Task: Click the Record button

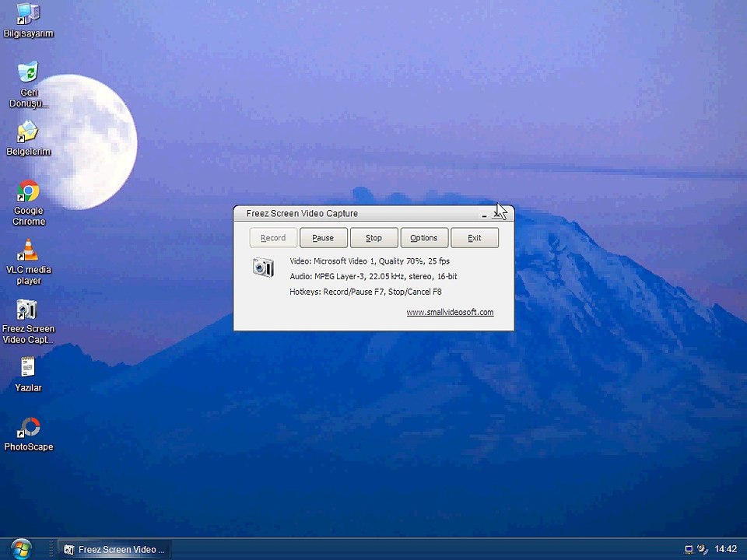Action: 273,238
